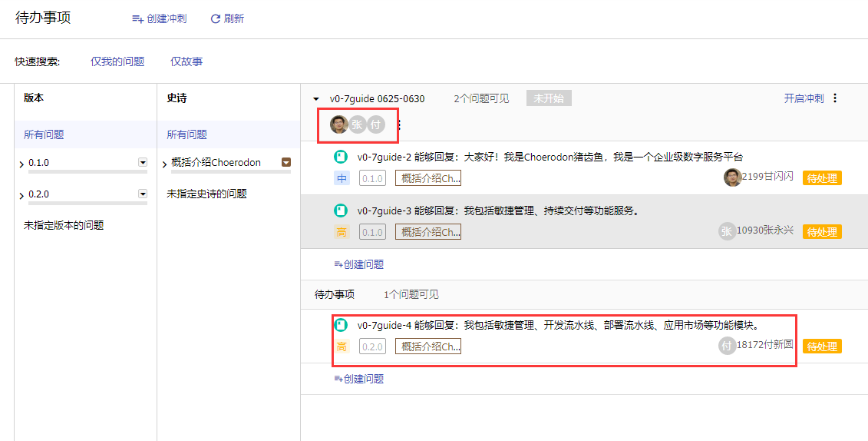This screenshot has width=868, height=441.
Task: Click the 史诗 column header
Action: tap(177, 98)
